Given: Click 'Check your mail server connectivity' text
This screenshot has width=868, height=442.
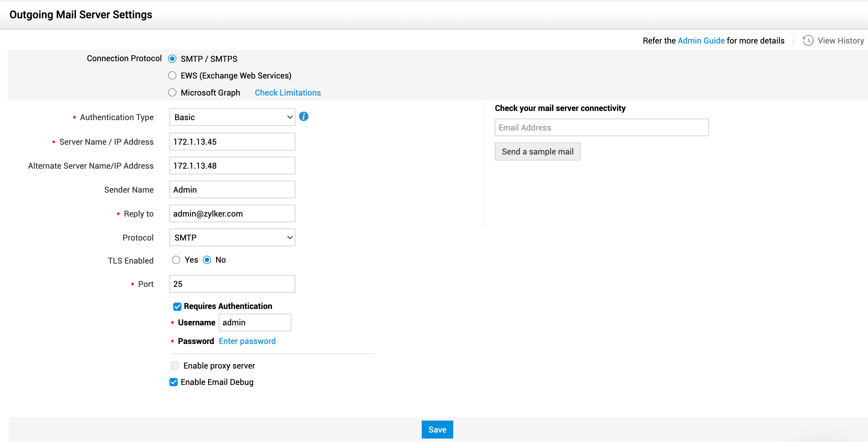Looking at the screenshot, I should point(560,108).
